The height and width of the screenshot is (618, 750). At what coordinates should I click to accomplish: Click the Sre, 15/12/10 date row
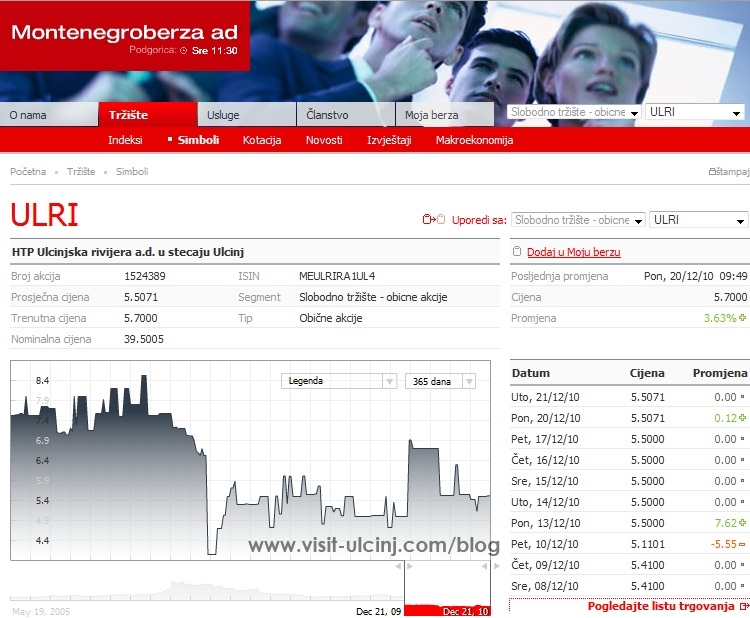pos(629,481)
